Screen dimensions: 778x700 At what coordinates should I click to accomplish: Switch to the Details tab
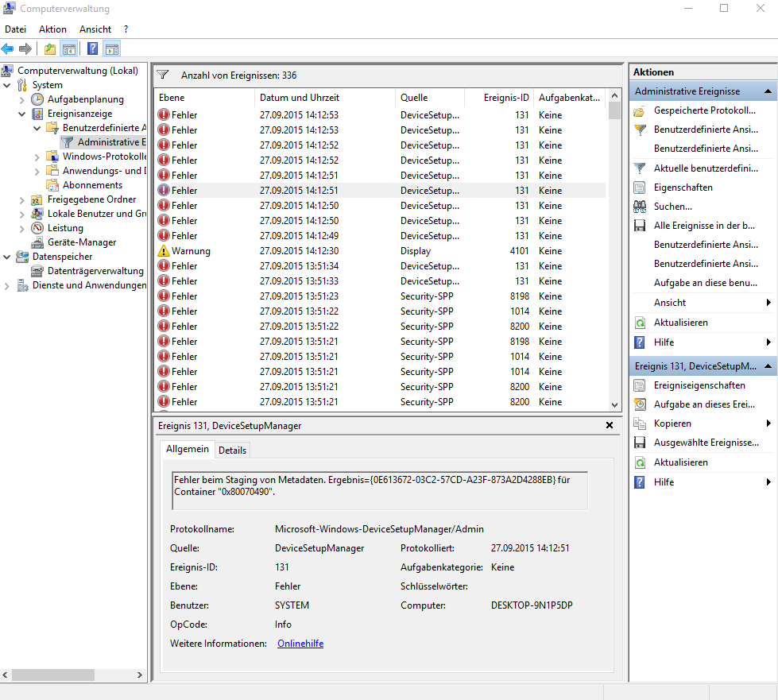coord(232,451)
